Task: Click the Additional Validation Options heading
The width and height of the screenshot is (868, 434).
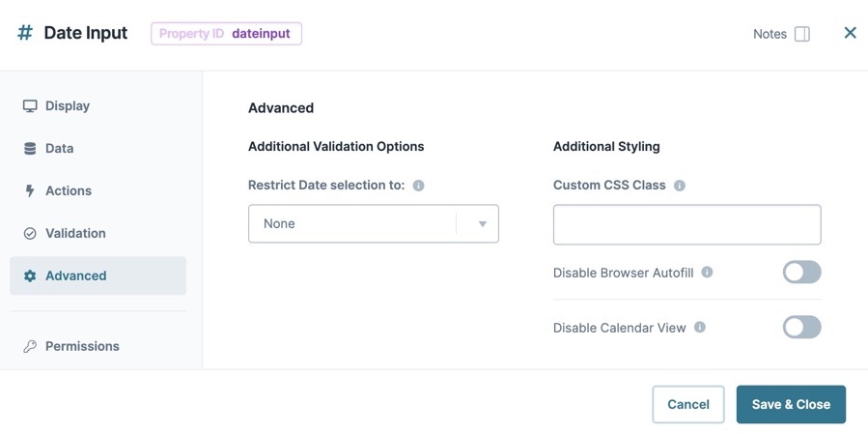Action: pyautogui.click(x=336, y=147)
